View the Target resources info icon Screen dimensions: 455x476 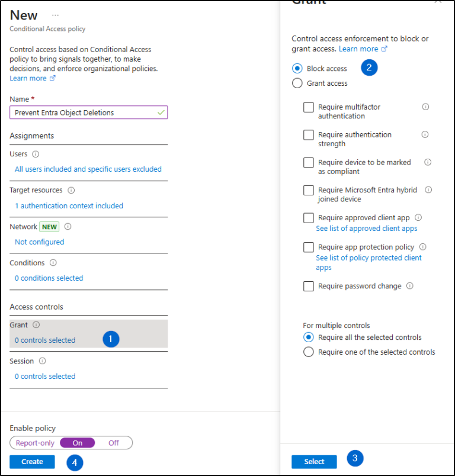[x=72, y=190]
